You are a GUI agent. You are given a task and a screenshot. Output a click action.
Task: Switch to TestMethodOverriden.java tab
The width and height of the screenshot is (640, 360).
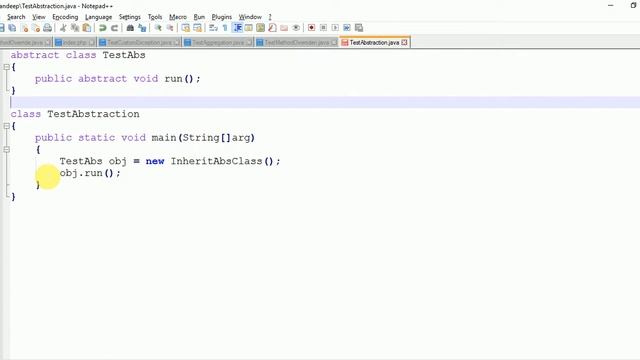[296, 42]
